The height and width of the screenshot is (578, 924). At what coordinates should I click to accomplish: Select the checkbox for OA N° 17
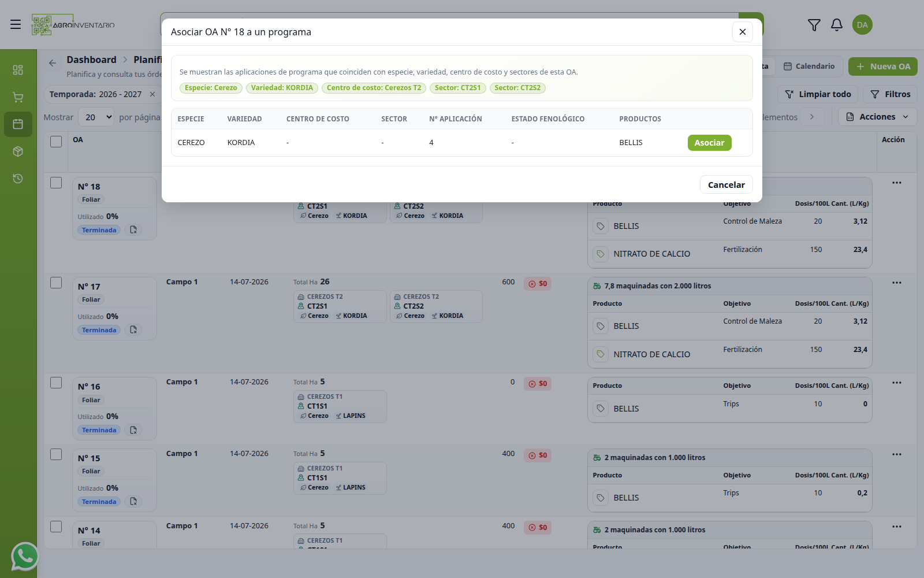coord(56,283)
